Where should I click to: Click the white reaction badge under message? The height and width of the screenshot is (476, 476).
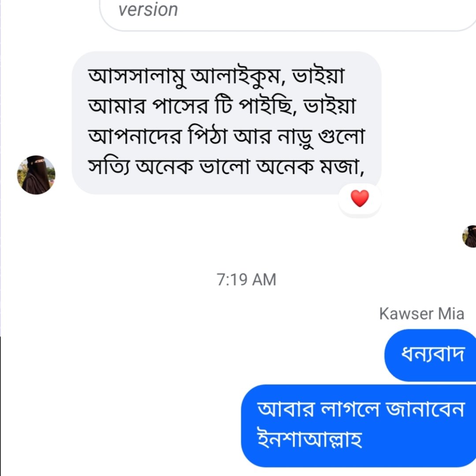pos(360,200)
